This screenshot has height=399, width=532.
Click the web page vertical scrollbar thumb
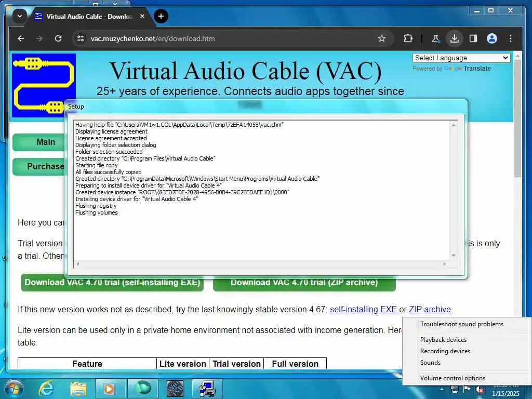coord(517,119)
